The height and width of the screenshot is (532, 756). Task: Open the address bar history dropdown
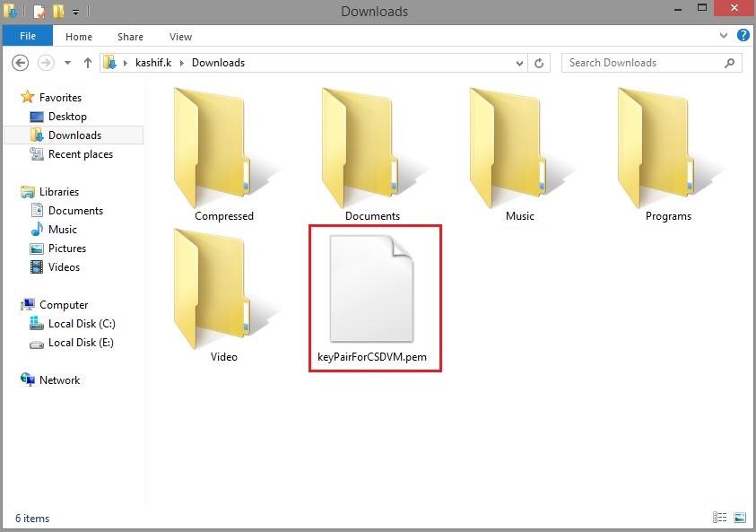click(x=519, y=63)
